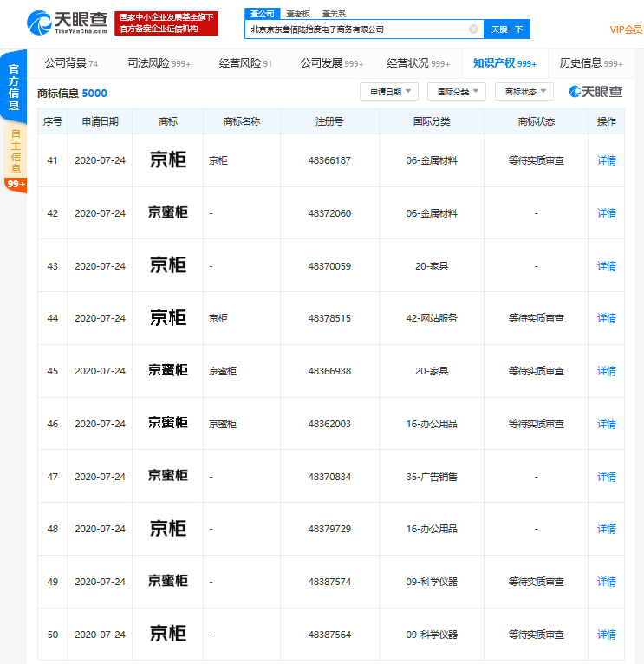This screenshot has width=644, height=664.
Task: View 详情 for registration 48370059
Action: (x=607, y=266)
